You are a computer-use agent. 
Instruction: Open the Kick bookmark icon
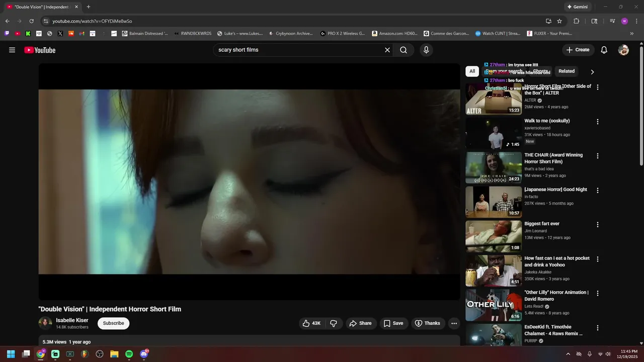pos(28,33)
